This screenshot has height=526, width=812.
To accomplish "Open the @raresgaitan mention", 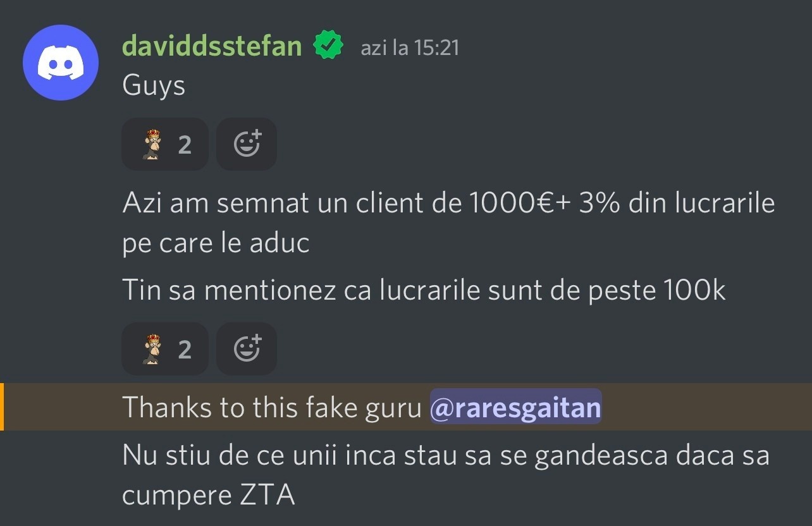I will (515, 407).
